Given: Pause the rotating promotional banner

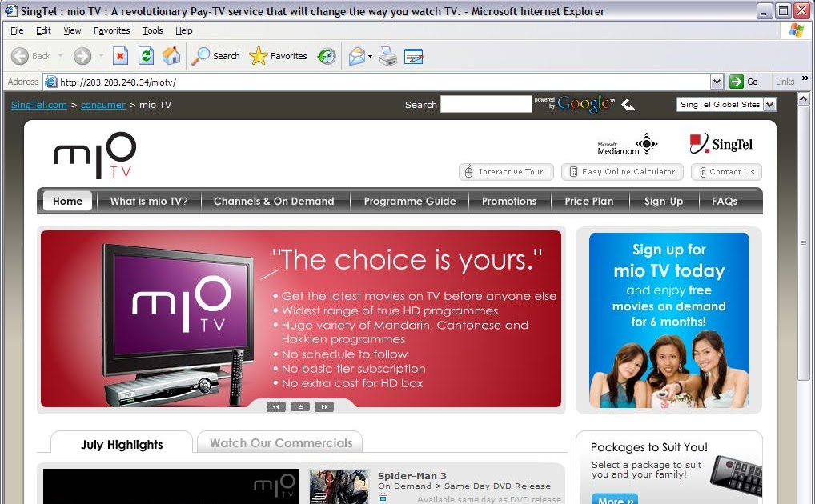Looking at the screenshot, I should coord(300,406).
